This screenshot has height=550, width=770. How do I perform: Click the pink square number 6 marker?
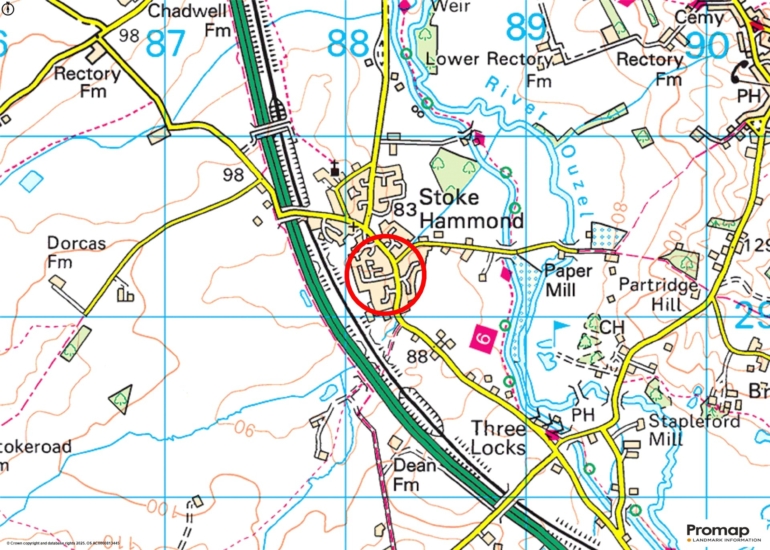(x=484, y=338)
